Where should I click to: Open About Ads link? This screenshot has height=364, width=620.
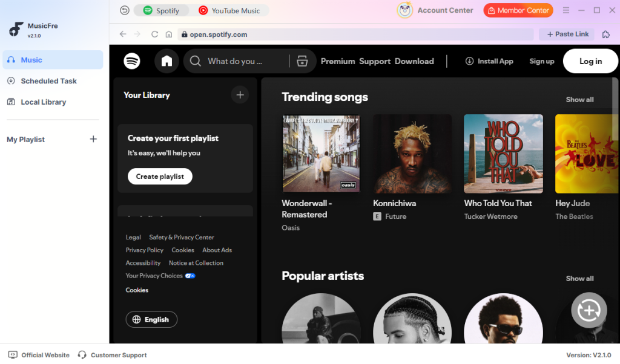[x=217, y=250]
